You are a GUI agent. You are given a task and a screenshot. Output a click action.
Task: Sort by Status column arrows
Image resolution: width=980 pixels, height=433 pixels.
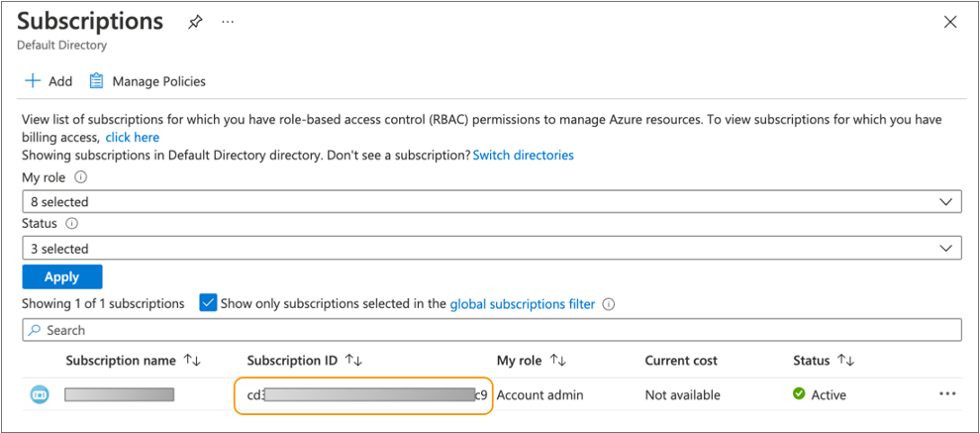pyautogui.click(x=845, y=361)
